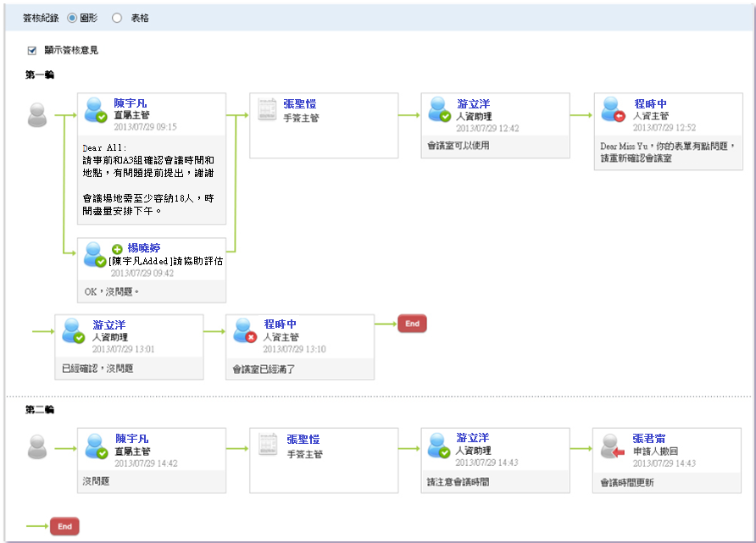Click 張君甯's withdrawn avatar icon

[x=613, y=446]
